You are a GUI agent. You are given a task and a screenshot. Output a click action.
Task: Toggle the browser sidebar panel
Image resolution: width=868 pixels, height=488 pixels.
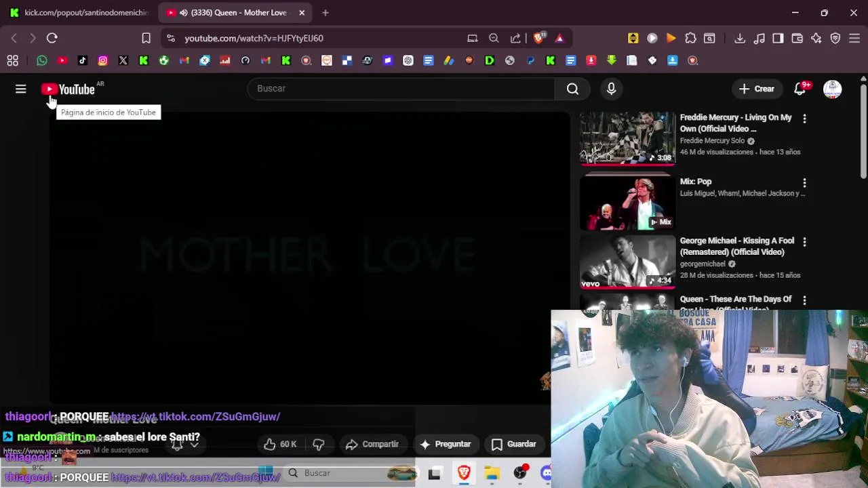tap(778, 39)
